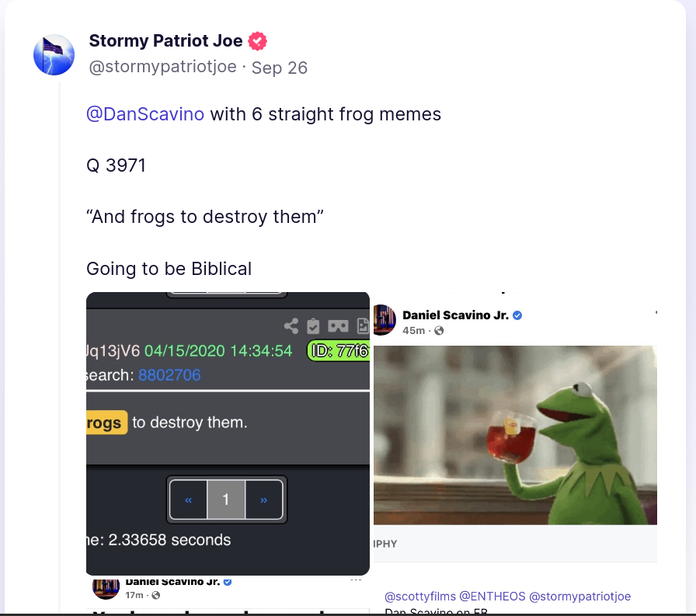Click the @ENTHEOS mention

pyautogui.click(x=492, y=597)
